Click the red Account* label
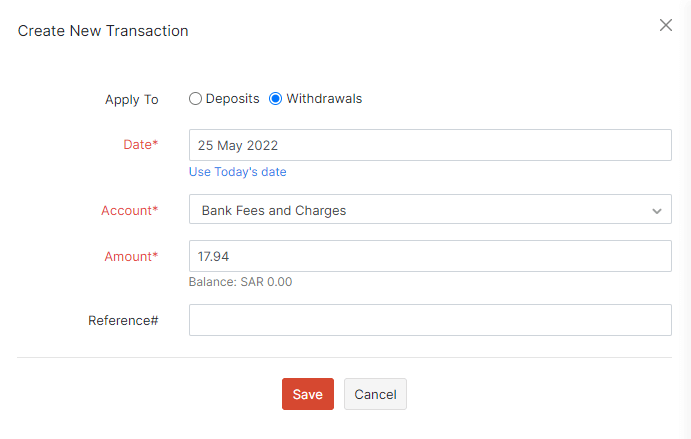Viewport: 691px width, 439px height. (x=129, y=211)
